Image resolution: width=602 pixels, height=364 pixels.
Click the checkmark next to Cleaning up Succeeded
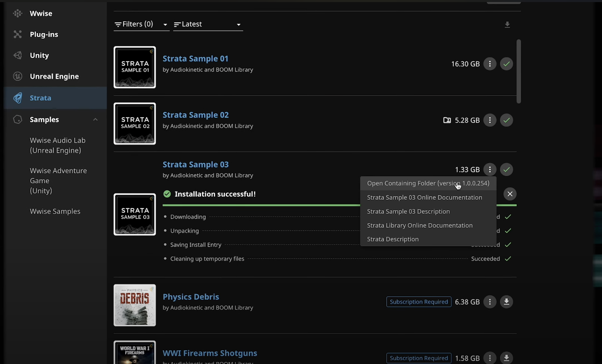[x=508, y=259]
